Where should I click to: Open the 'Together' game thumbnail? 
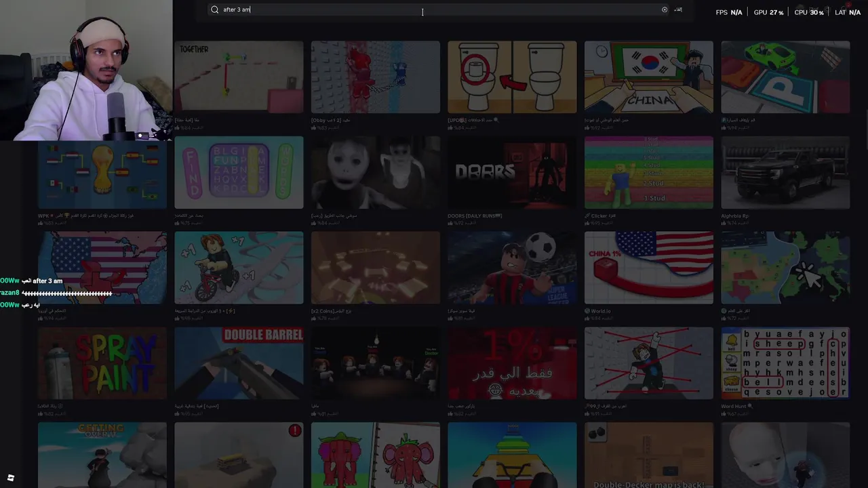(x=239, y=77)
